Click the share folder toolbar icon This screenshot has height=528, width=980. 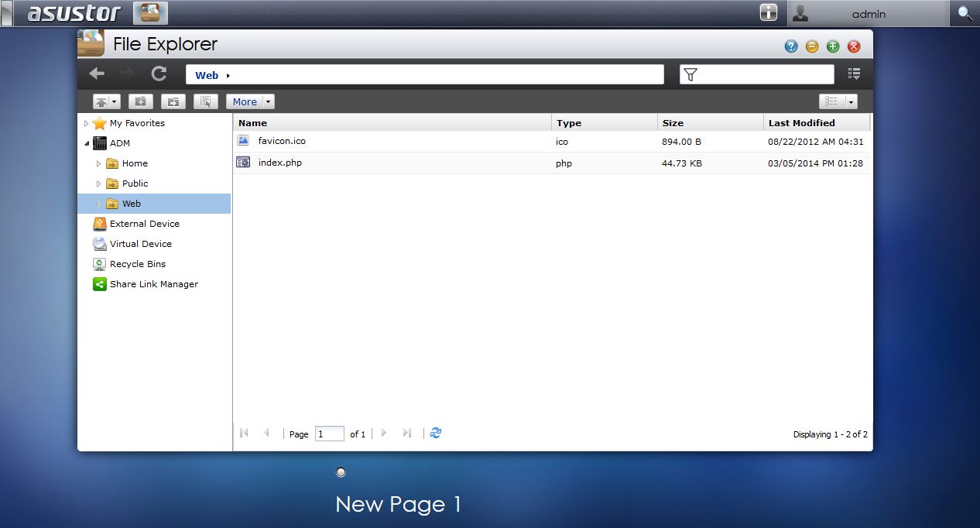[x=173, y=101]
